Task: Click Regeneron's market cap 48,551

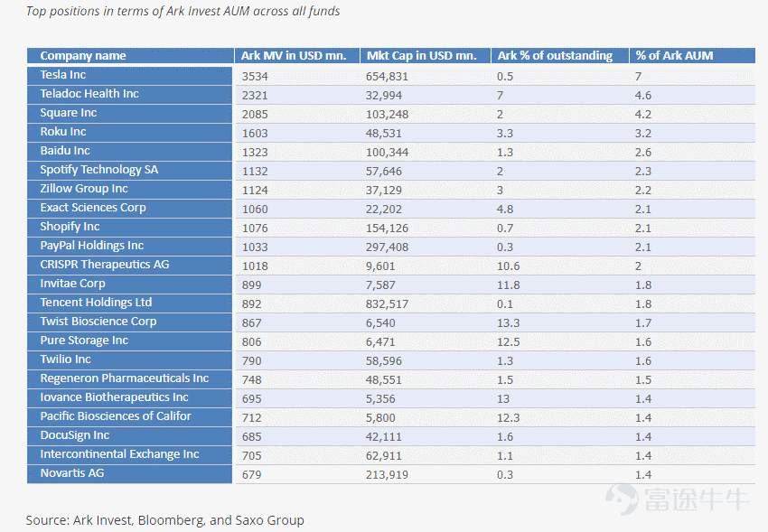Action: click(x=384, y=380)
